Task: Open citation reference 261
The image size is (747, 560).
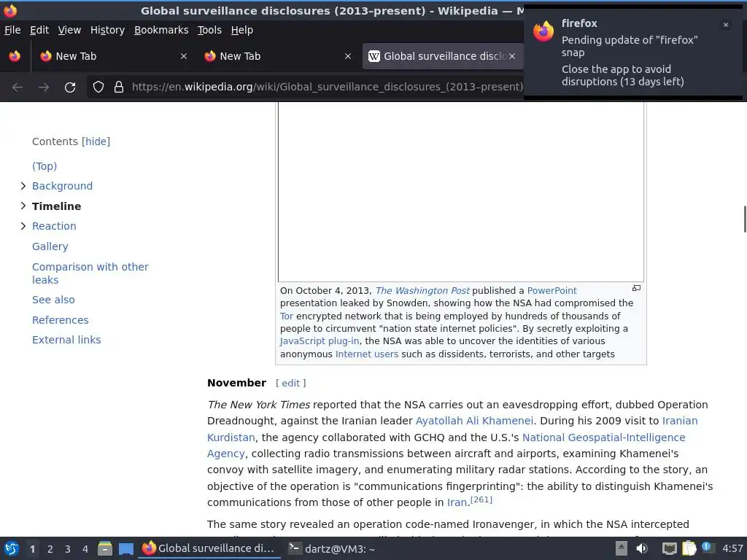Action: tap(481, 499)
